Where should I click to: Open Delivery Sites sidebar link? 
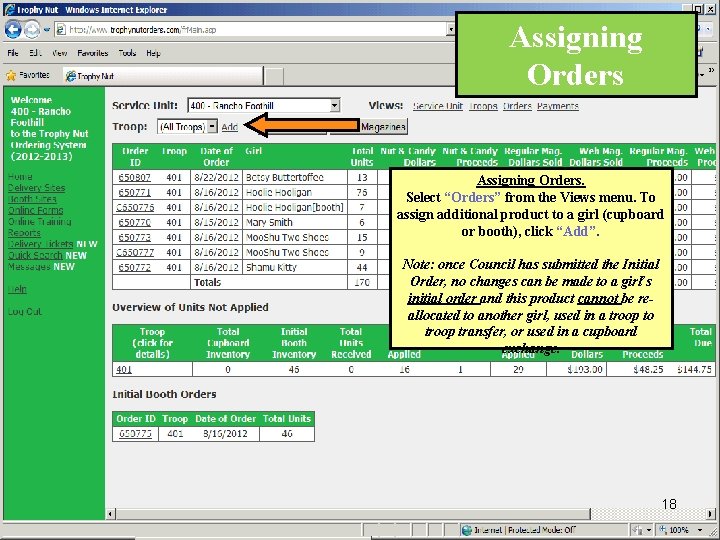pos(36,188)
